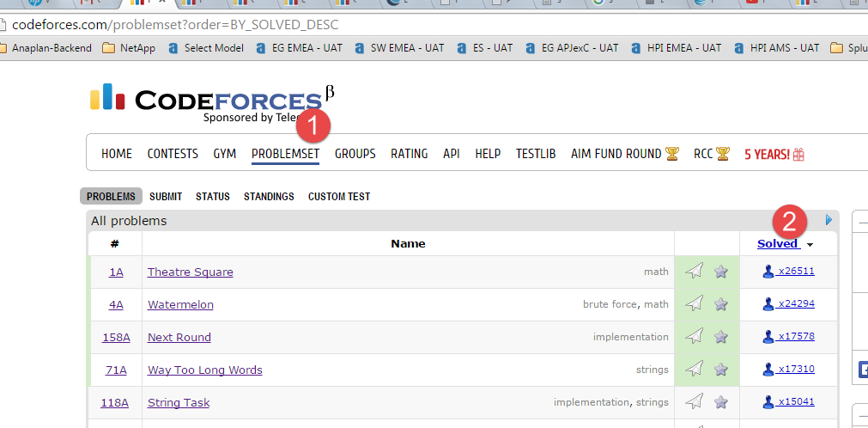Viewport: 868px width, 428px height.
Task: Submit solution icon for String Task
Action: pos(695,401)
